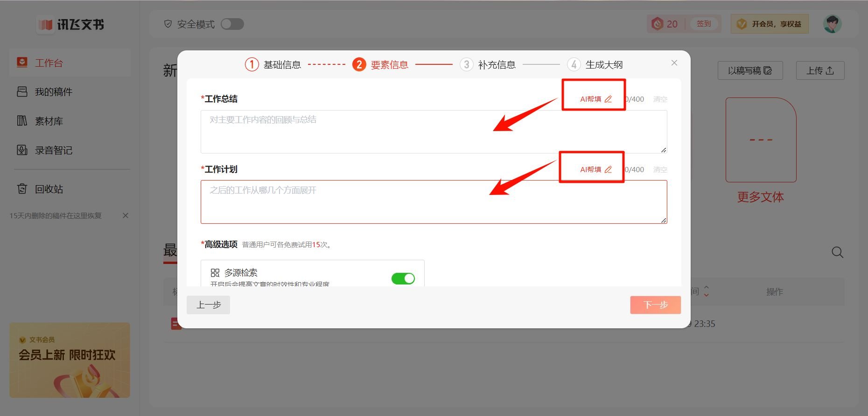Click 下一步 next step button

click(656, 305)
